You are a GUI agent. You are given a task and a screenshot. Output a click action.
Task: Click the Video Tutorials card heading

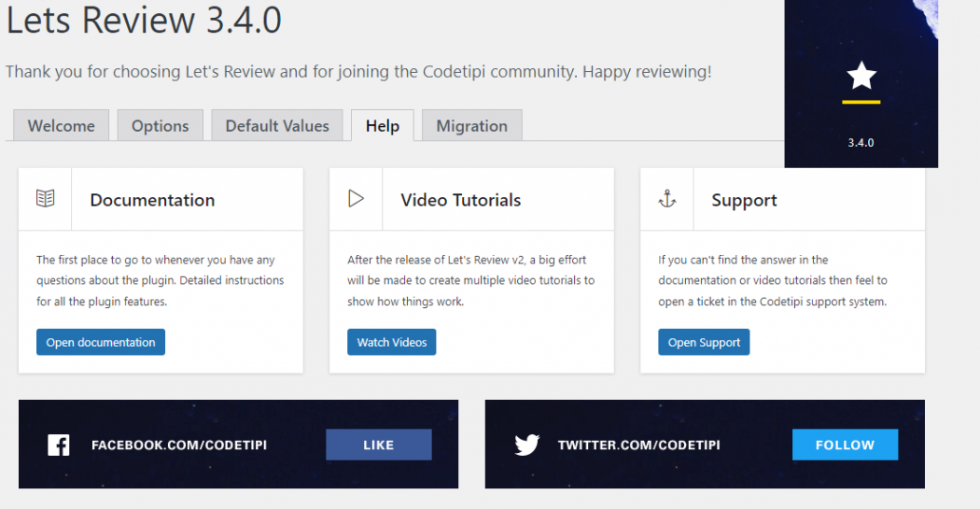(461, 200)
